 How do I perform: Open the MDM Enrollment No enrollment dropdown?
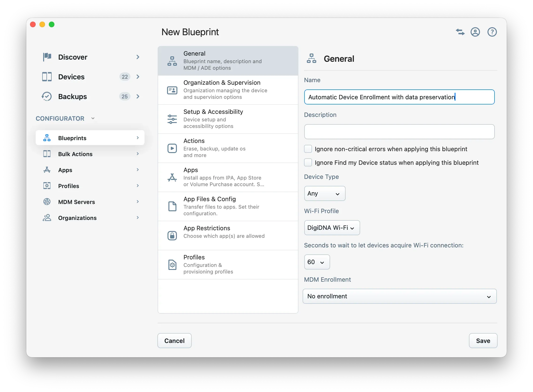[x=400, y=296]
